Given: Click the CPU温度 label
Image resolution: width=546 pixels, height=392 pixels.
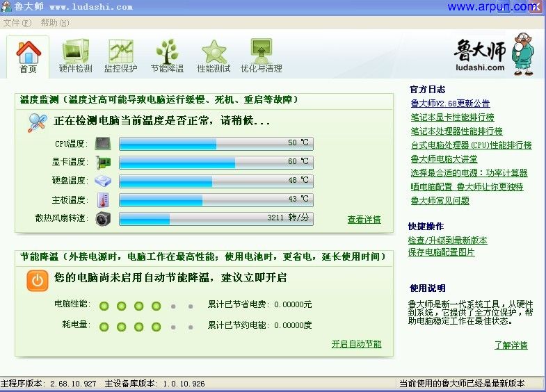Looking at the screenshot, I should click(72, 144).
